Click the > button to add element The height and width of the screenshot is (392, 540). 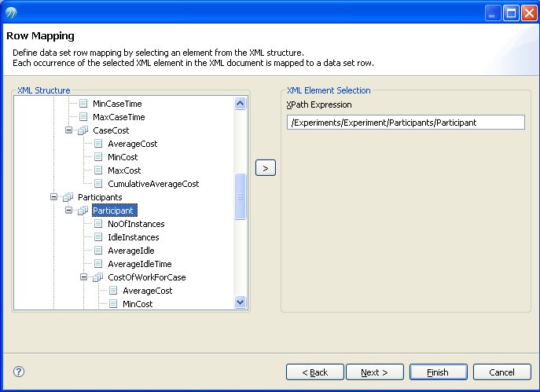266,168
